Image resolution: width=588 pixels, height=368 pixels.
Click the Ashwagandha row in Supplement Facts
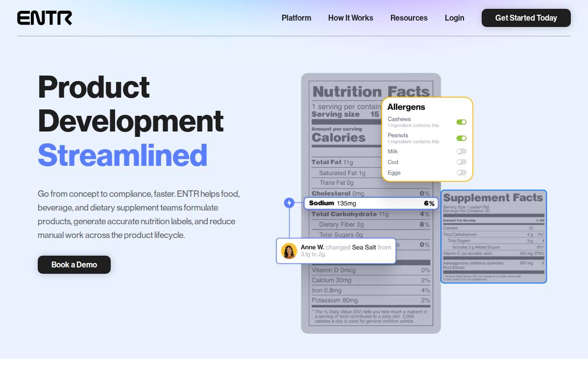pos(493,265)
